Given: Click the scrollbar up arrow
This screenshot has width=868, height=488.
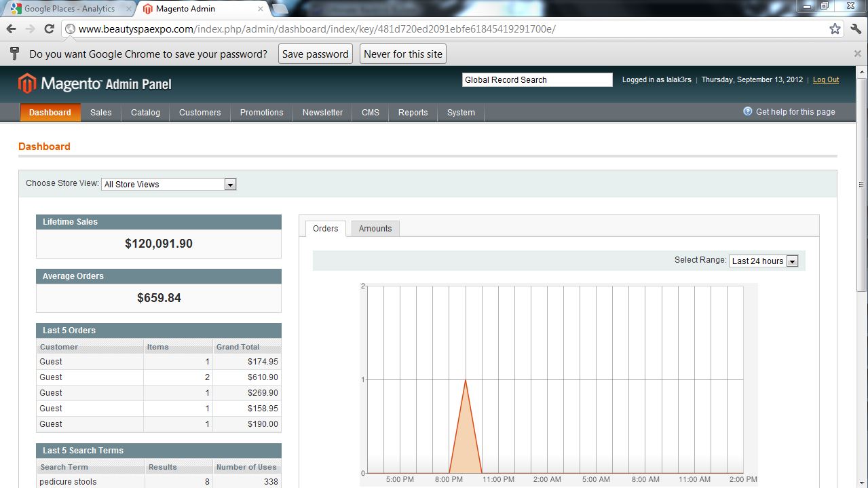Looking at the screenshot, I should pos(862,71).
